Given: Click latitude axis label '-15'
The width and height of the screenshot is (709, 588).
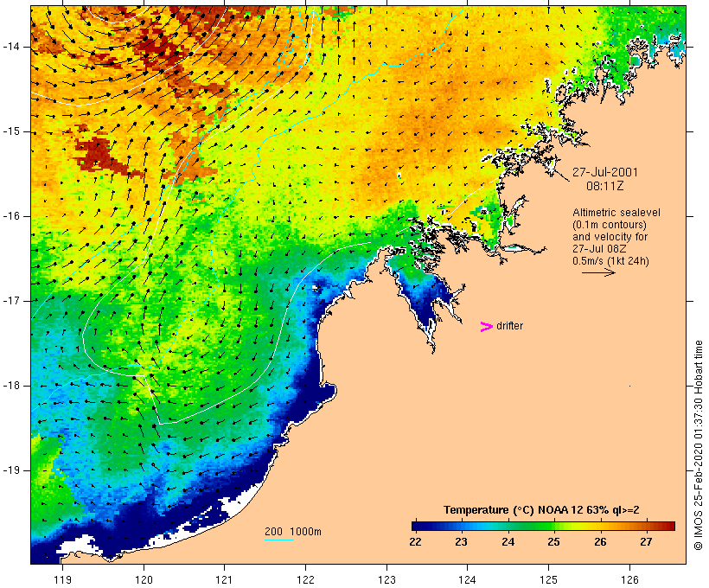Looking at the screenshot, I should pyautogui.click(x=11, y=131).
